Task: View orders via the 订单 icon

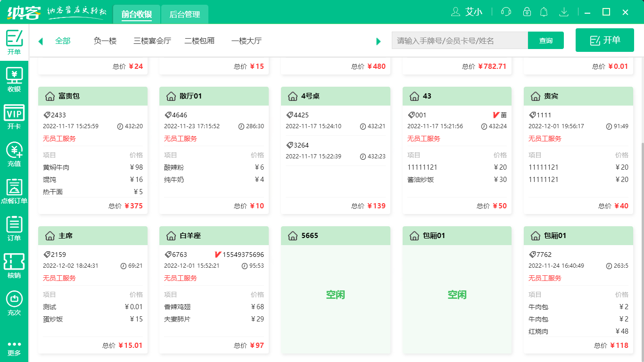Action: tap(14, 229)
